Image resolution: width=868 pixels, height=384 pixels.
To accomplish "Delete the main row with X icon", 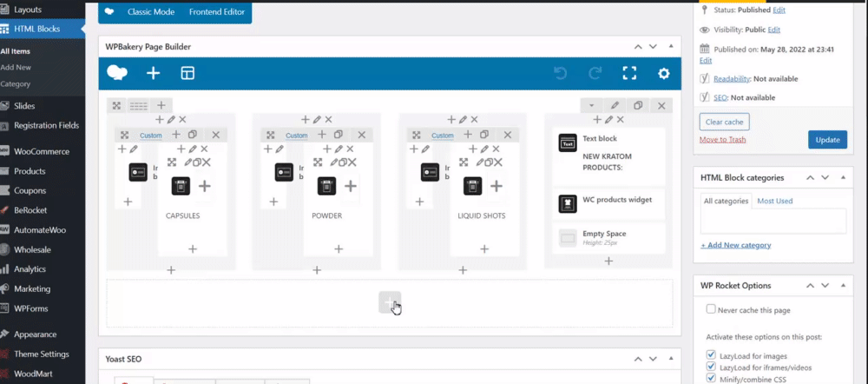I will (x=661, y=105).
